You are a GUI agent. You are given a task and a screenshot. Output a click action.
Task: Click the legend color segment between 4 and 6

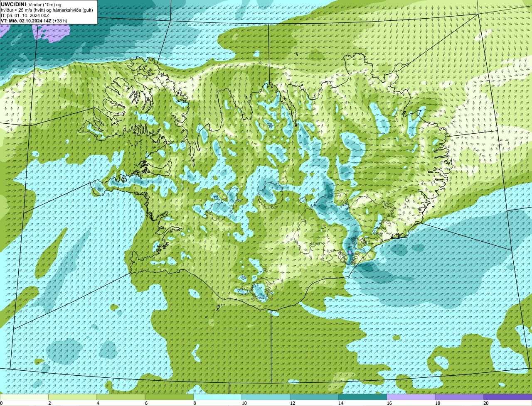pos(121,397)
